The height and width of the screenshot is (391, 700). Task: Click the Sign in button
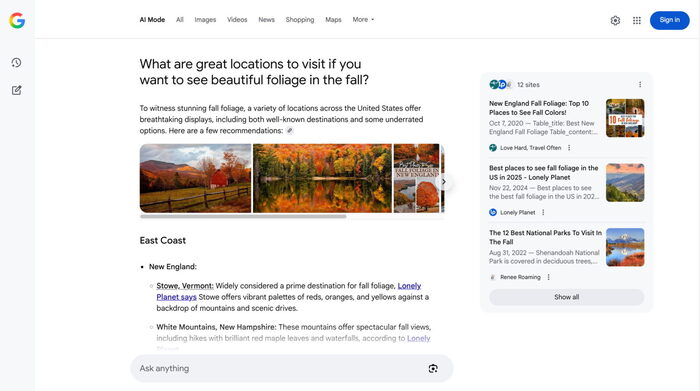(670, 20)
